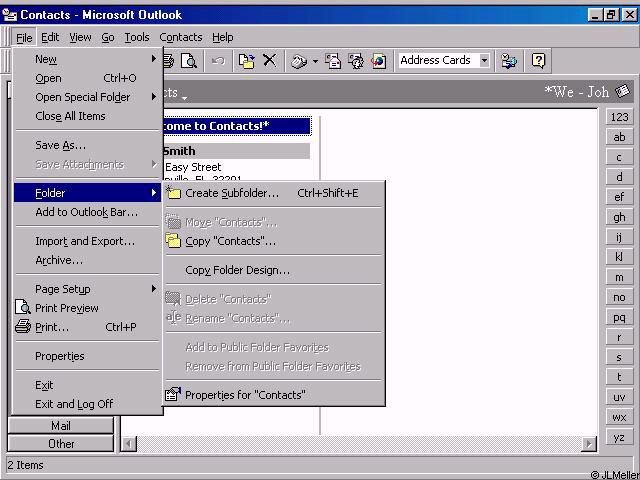Select the Smith contact card heading
The width and height of the screenshot is (640, 480).
[236, 151]
